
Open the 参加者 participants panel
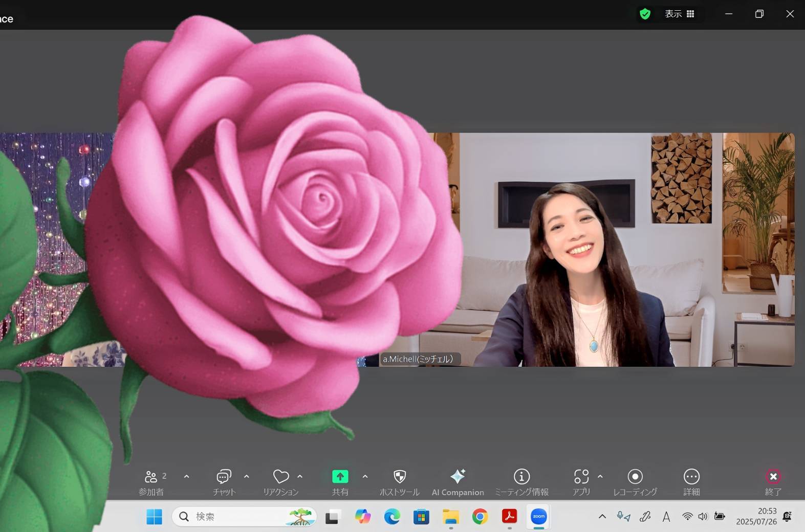(151, 482)
